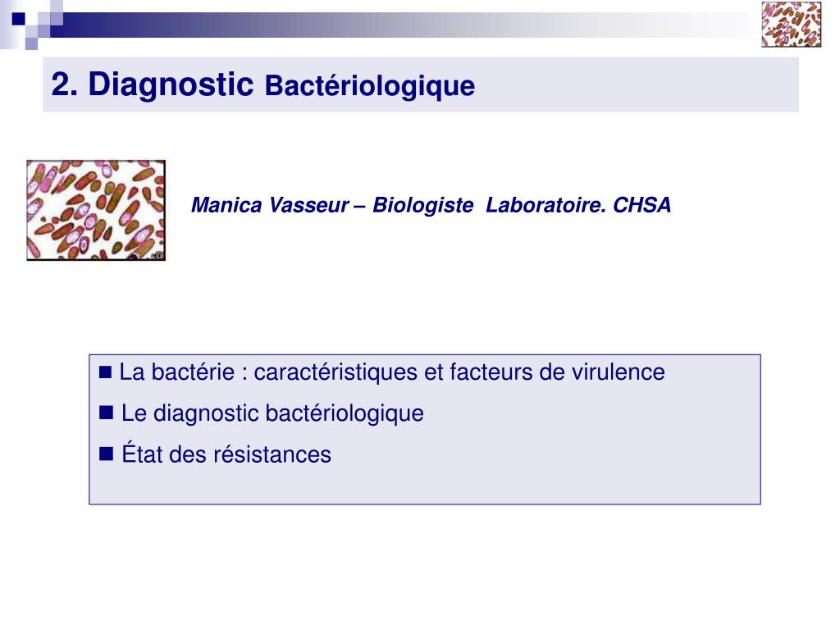Click the number '2.' in the title
Screen dimensions: 840x630
click(x=65, y=85)
